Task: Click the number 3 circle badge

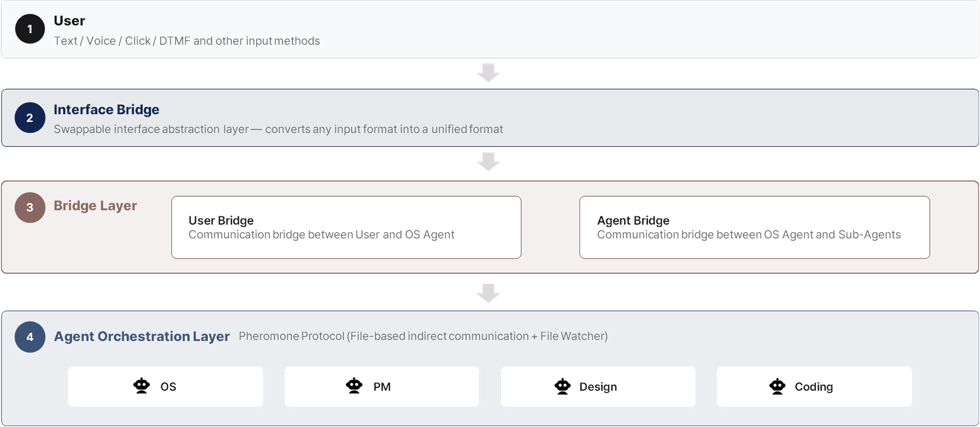Action: 30,208
